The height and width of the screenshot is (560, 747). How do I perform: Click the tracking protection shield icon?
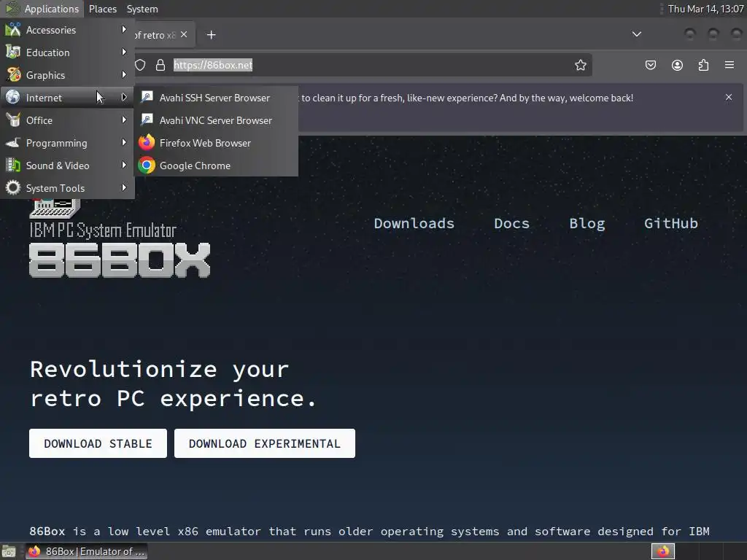(x=140, y=65)
